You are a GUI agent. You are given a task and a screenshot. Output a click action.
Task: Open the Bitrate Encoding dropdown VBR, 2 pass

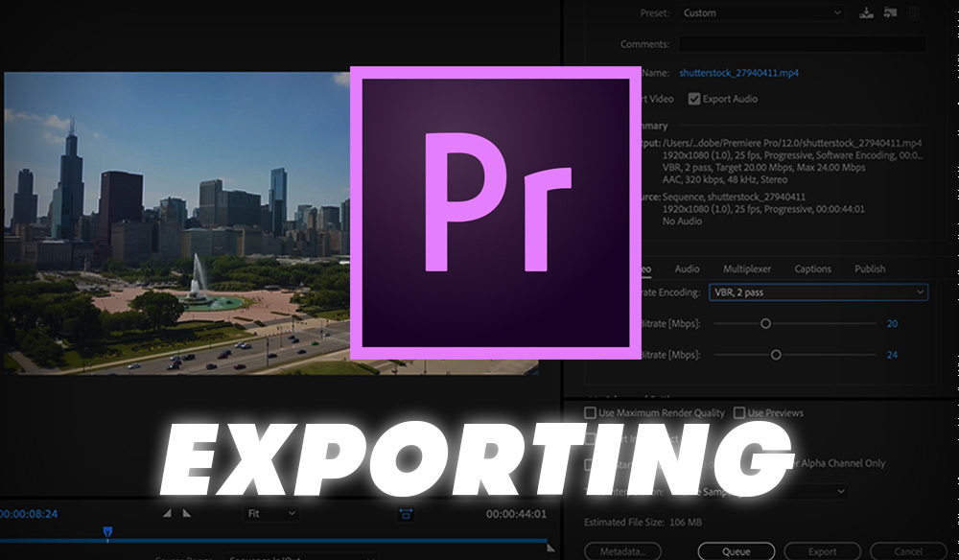(818, 292)
